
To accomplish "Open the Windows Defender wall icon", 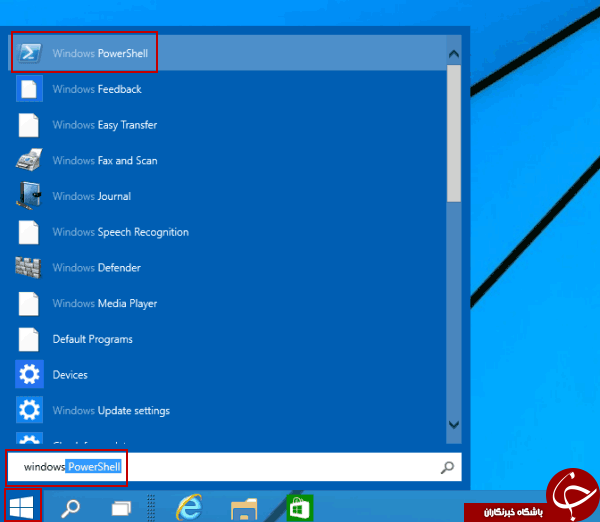I will point(28,267).
